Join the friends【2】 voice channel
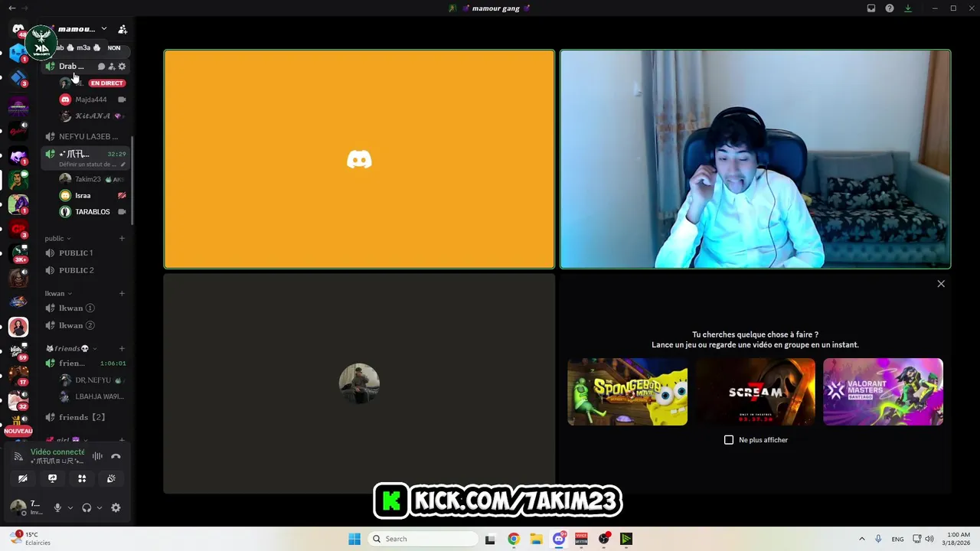The image size is (980, 551). [x=86, y=417]
